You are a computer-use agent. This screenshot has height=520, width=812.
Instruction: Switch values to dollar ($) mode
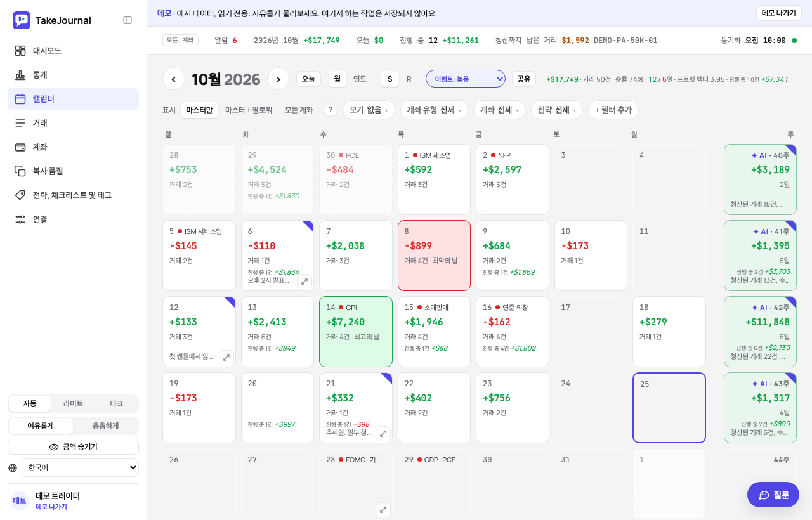pos(390,79)
